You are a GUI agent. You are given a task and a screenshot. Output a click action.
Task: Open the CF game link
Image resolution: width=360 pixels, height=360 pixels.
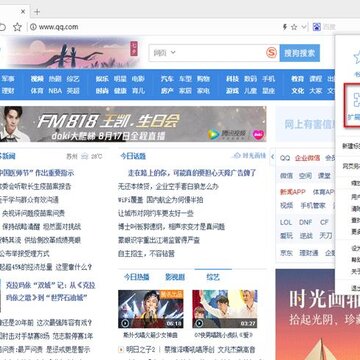pyautogui.click(x=324, y=222)
